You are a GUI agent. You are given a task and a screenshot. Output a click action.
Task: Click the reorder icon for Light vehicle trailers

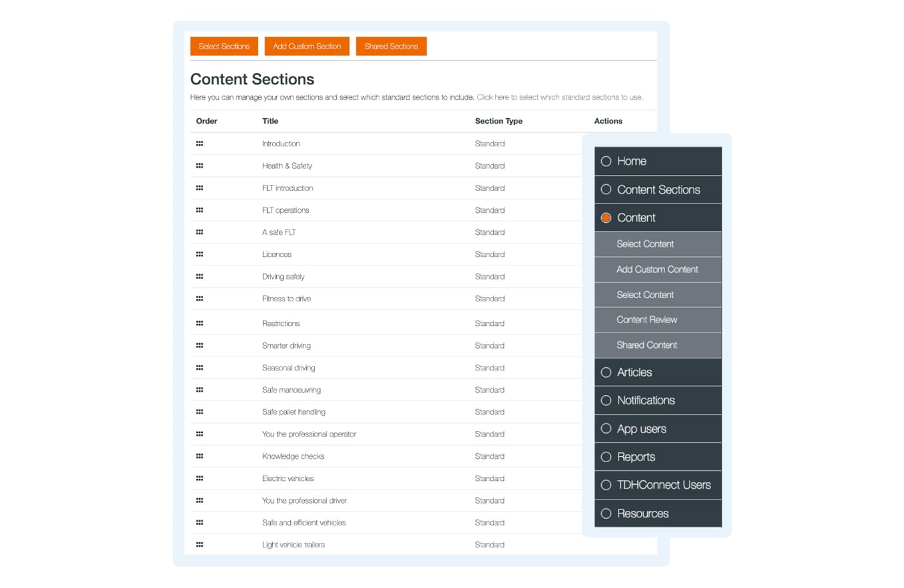pyautogui.click(x=200, y=545)
